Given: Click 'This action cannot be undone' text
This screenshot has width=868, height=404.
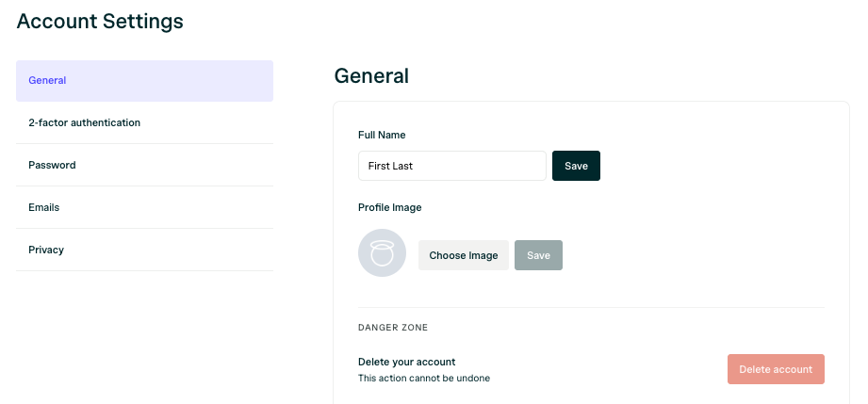Looking at the screenshot, I should pyautogui.click(x=424, y=379).
